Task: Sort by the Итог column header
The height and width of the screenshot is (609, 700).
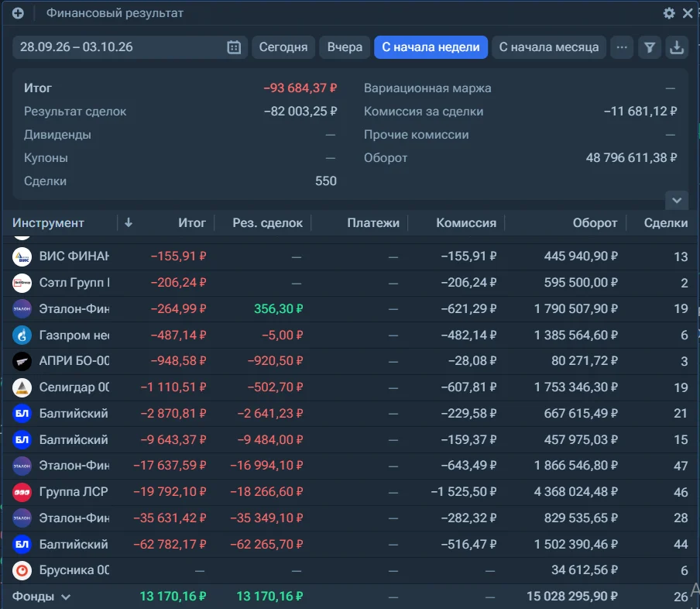Action: click(x=192, y=222)
